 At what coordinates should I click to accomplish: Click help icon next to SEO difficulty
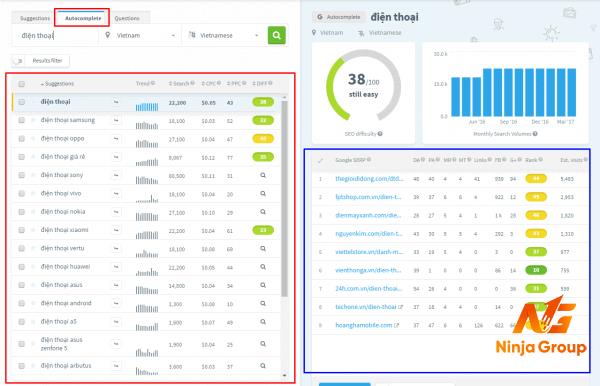tap(380, 134)
